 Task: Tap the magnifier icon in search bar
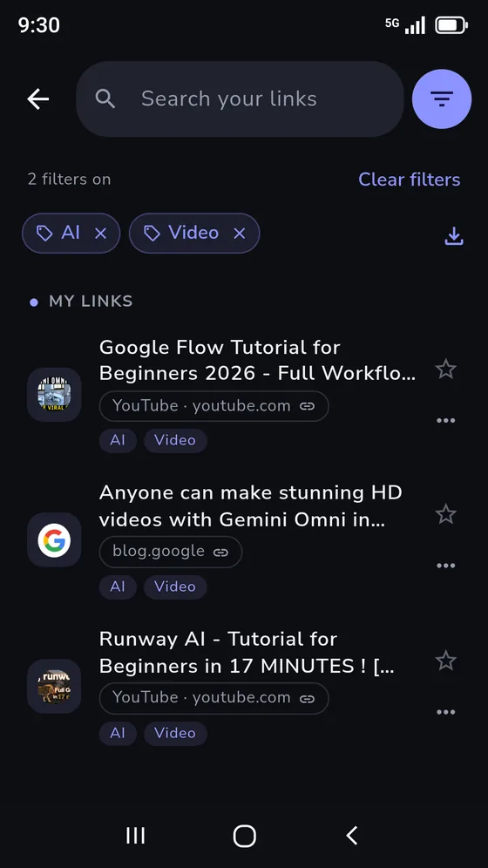click(105, 99)
